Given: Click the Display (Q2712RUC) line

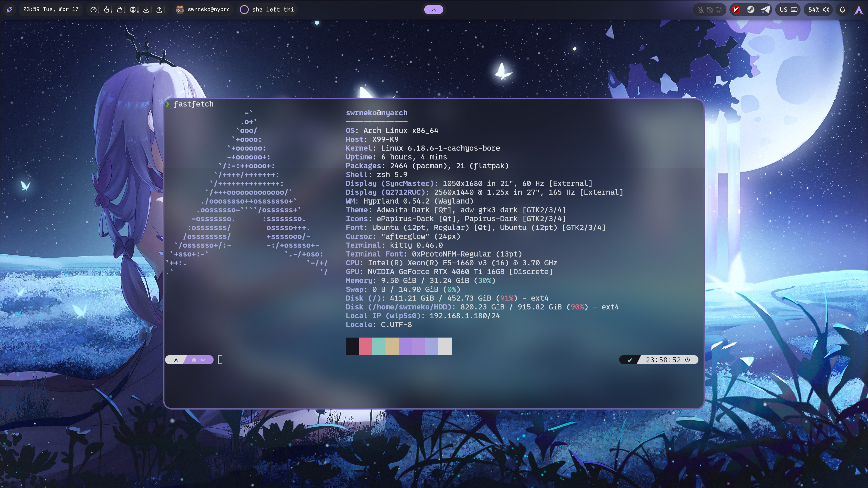Looking at the screenshot, I should click(485, 192).
